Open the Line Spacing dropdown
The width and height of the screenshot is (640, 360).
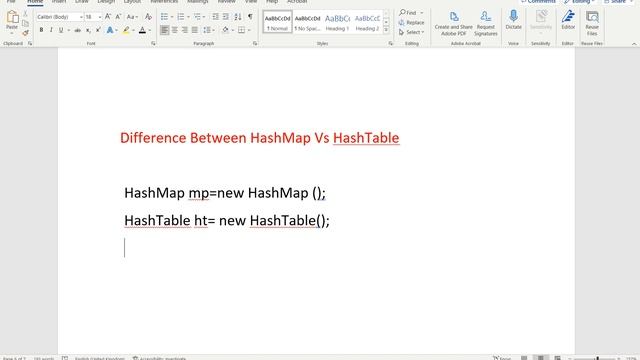(x=209, y=30)
